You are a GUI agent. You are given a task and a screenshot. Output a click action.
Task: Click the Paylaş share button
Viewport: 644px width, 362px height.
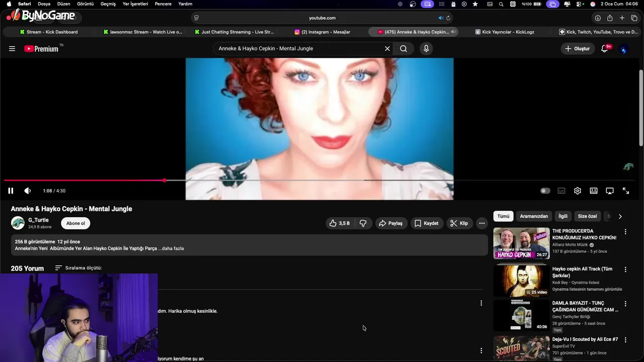tap(390, 223)
